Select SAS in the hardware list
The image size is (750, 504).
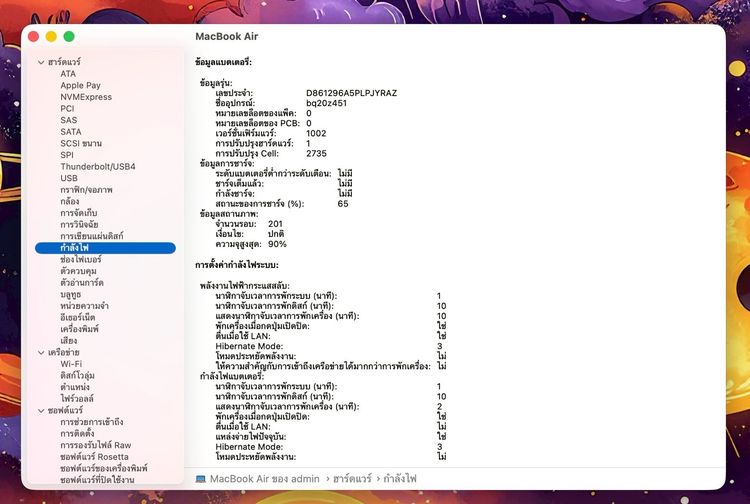(68, 120)
